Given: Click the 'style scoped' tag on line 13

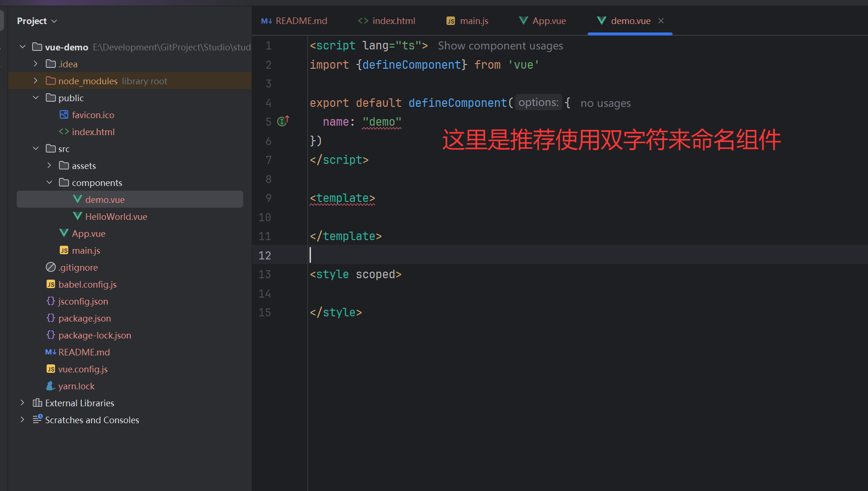Looking at the screenshot, I should [356, 274].
